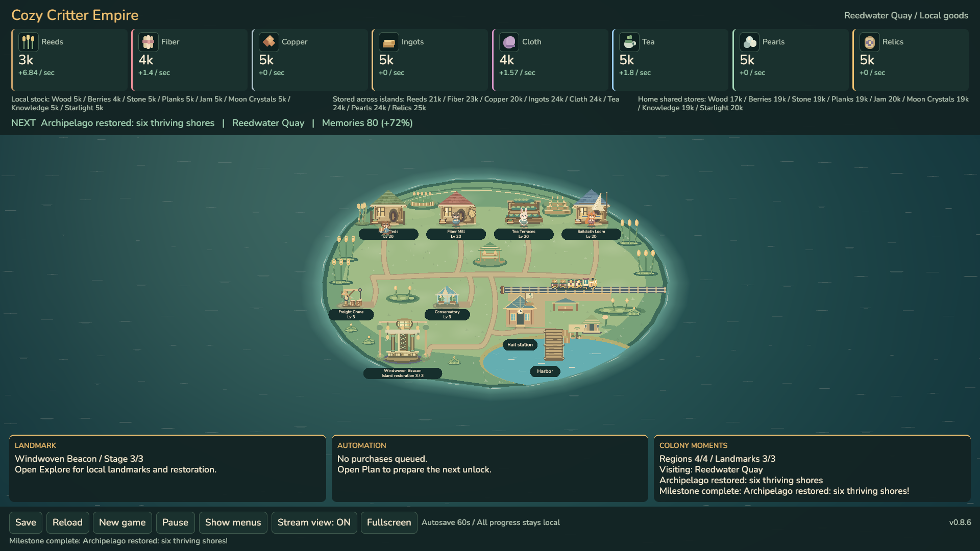Start a New game
The image size is (980, 551).
122,522
